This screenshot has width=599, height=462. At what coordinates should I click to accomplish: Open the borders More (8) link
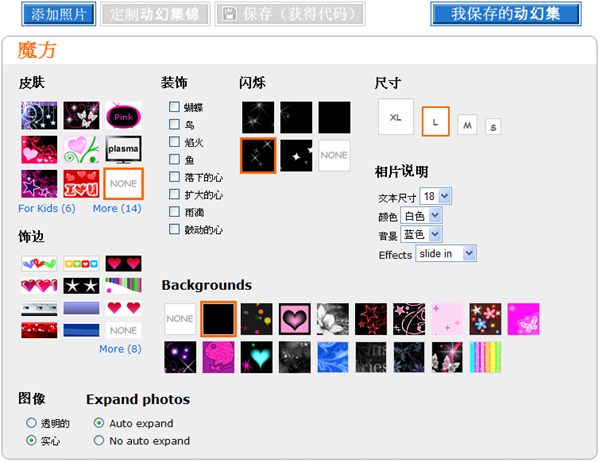120,349
